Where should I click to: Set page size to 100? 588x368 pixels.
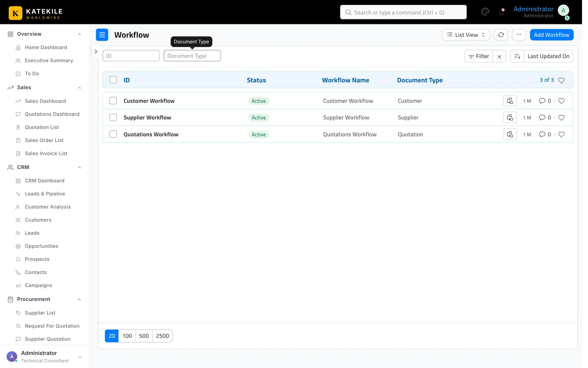point(127,336)
